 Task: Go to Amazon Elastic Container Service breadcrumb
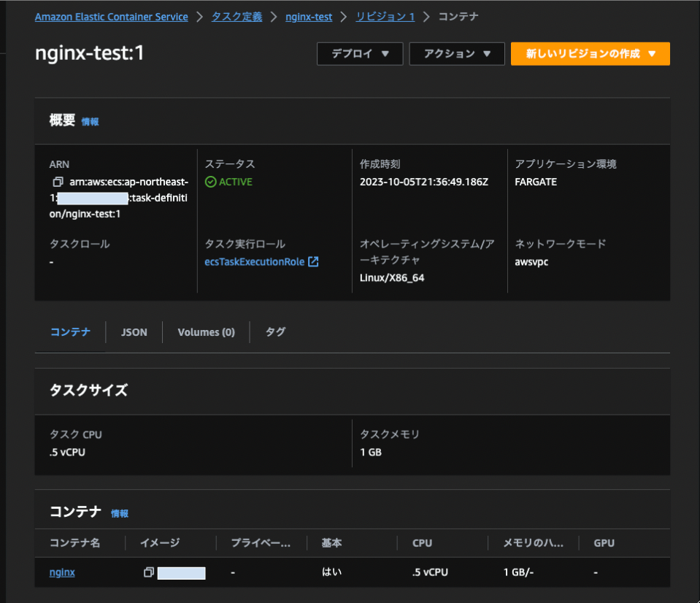[x=112, y=17]
